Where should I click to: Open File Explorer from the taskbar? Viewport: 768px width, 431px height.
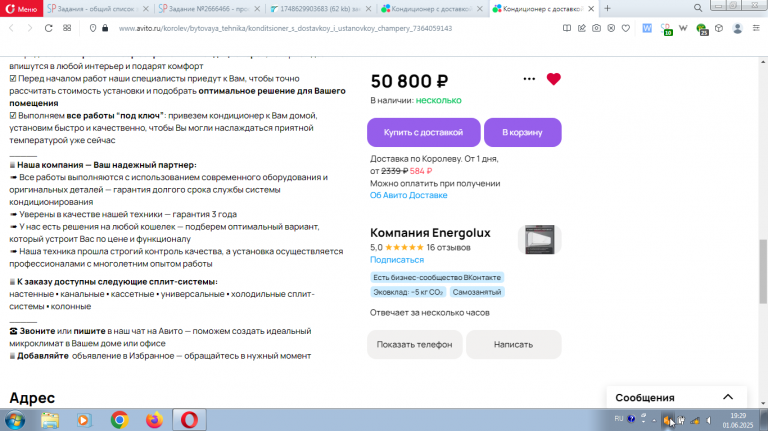pos(49,420)
